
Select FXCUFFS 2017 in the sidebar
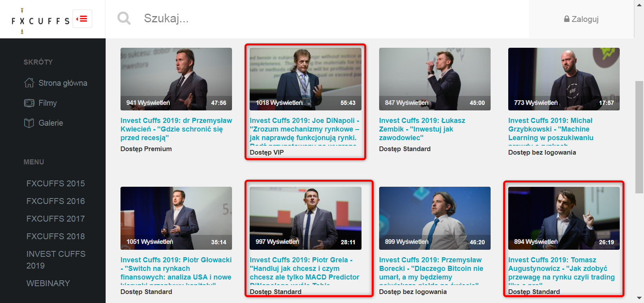point(56,219)
